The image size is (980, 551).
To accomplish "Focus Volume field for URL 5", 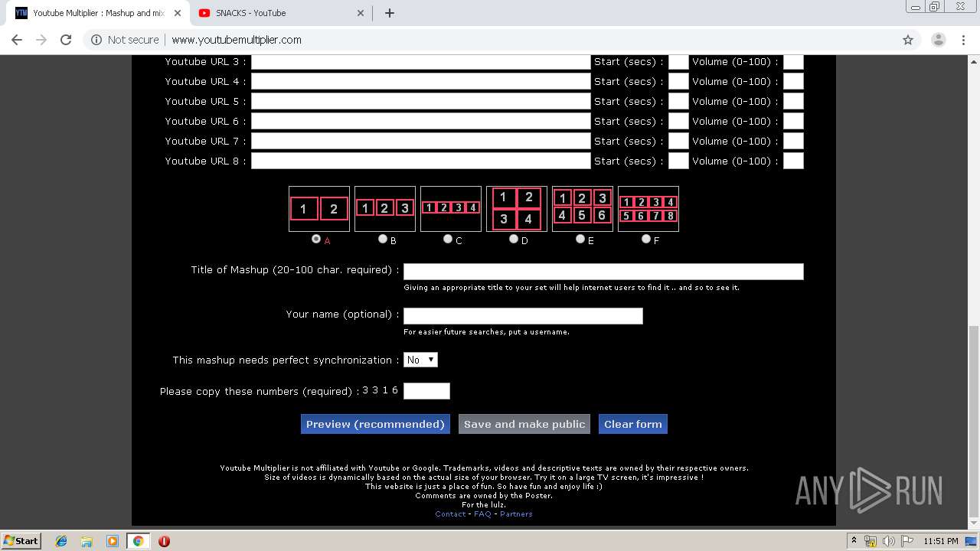I will [793, 101].
